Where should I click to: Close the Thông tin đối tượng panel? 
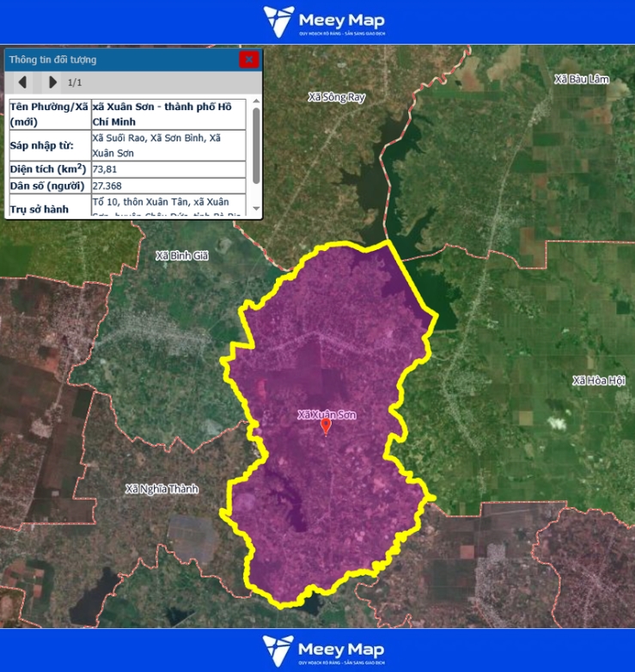coord(248,59)
